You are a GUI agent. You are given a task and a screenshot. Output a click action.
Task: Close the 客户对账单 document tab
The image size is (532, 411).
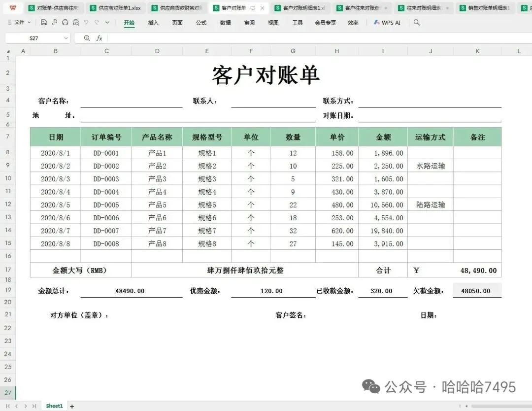pos(262,8)
